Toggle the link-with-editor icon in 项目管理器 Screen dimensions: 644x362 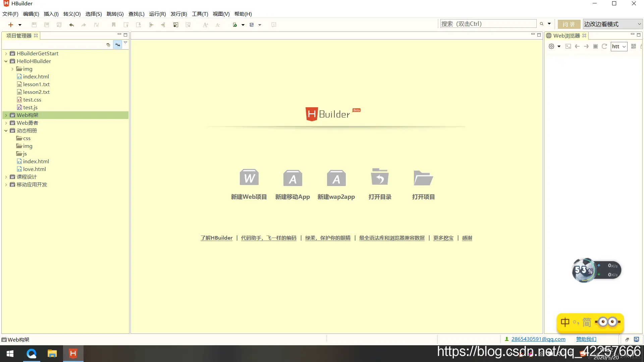[117, 44]
